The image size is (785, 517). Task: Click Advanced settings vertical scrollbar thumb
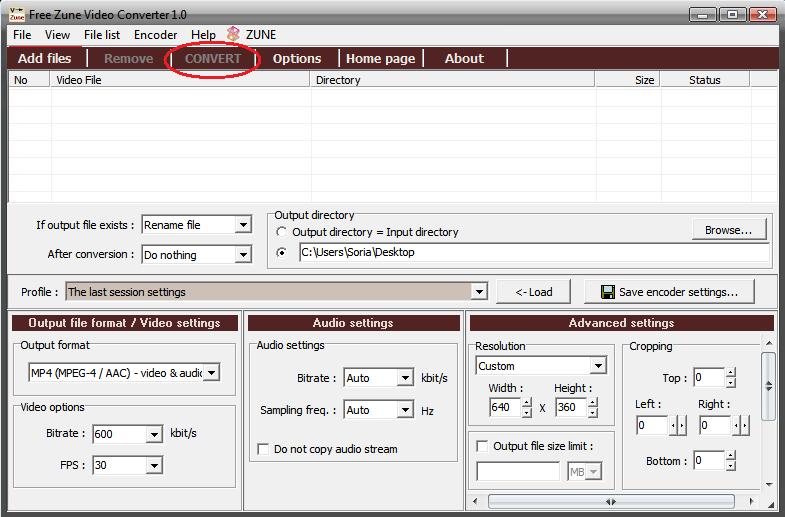(x=768, y=386)
